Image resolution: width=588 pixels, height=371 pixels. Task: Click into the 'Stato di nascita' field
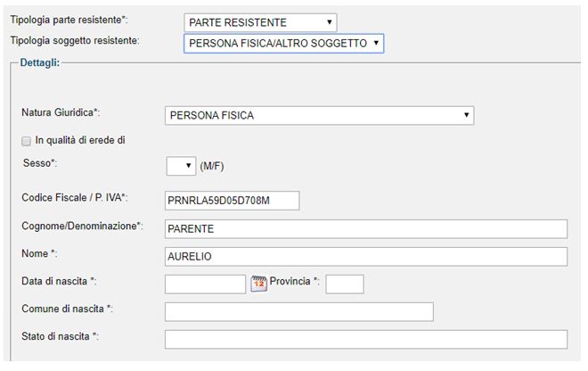pos(366,340)
